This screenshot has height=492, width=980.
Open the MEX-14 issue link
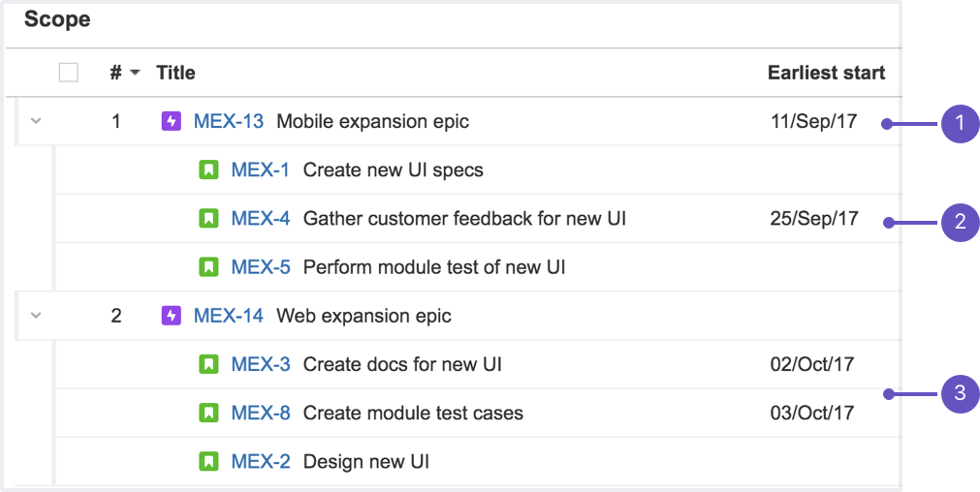228,316
